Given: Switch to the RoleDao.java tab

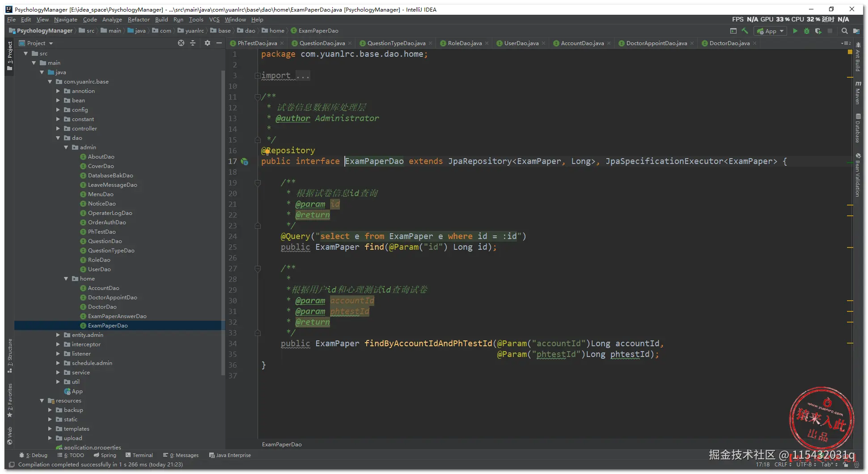Looking at the screenshot, I should click(464, 43).
